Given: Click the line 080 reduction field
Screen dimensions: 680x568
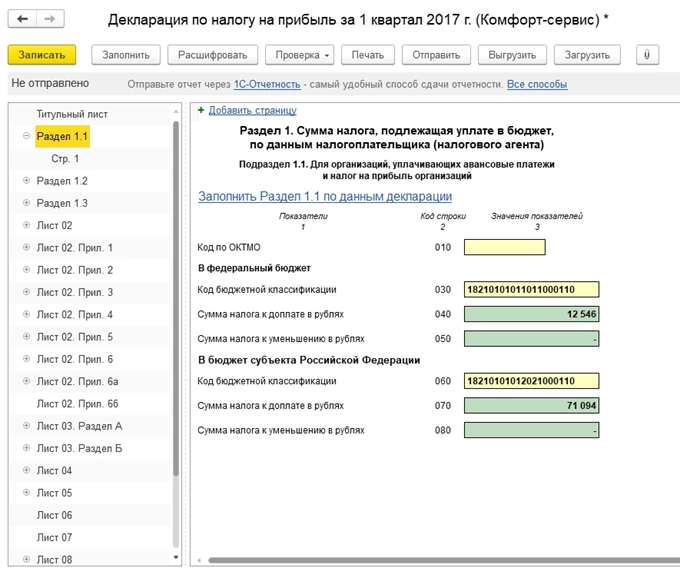Looking at the screenshot, I should coord(532,430).
